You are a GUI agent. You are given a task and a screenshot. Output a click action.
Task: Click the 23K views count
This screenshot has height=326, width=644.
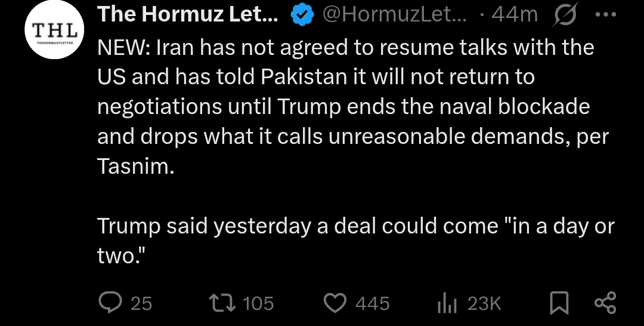click(x=484, y=304)
